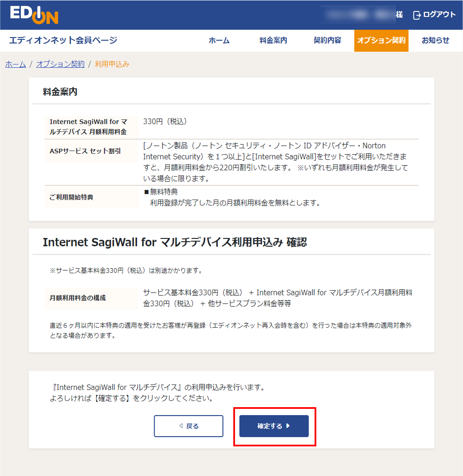Click the 利用申込み 確認 section heading
Image resolution: width=463 pixels, height=476 pixels.
(175, 242)
